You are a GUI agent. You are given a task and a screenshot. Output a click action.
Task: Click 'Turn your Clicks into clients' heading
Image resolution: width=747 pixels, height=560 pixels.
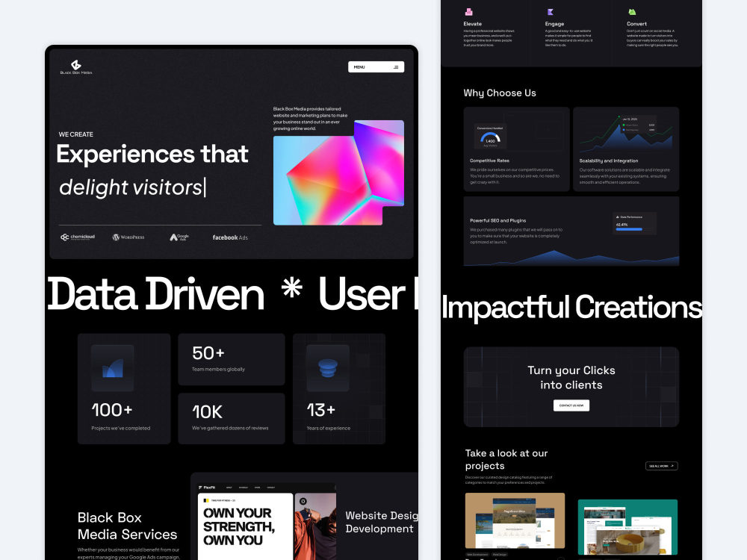tap(571, 377)
